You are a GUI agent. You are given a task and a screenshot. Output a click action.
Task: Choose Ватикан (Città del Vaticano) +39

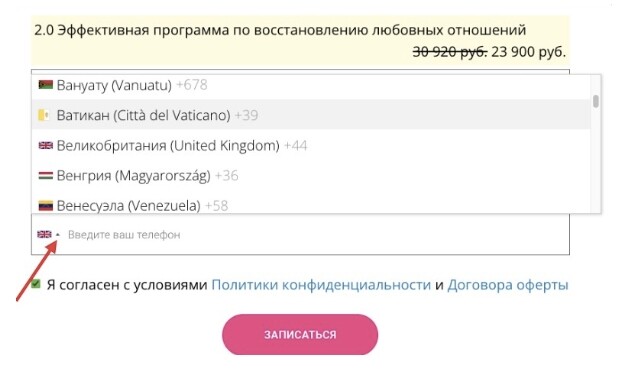coord(311,115)
